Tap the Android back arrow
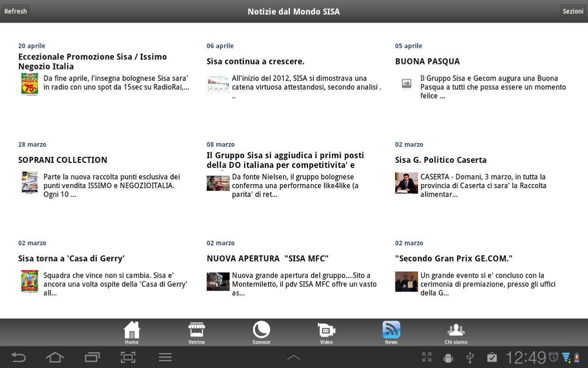The image size is (588, 368). [18, 357]
